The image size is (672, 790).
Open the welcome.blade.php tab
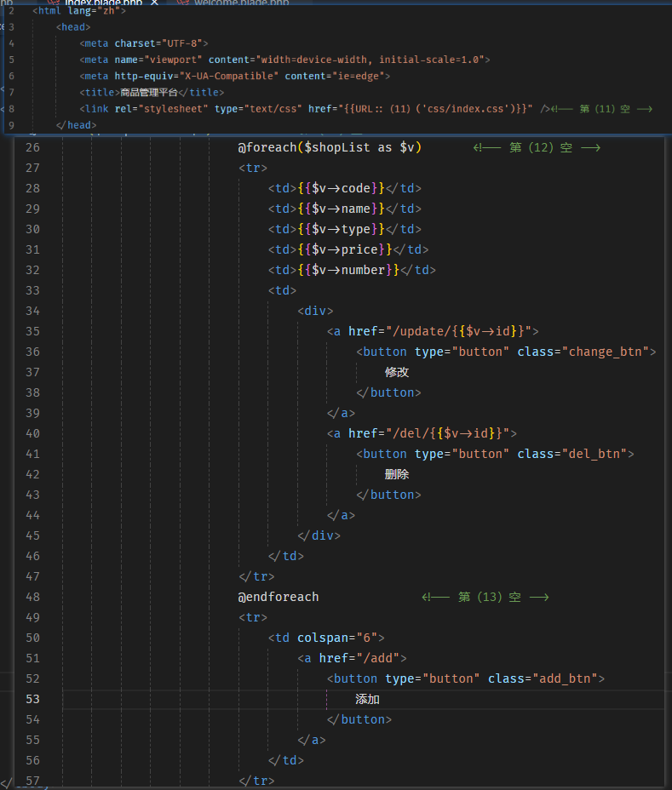(x=241, y=3)
